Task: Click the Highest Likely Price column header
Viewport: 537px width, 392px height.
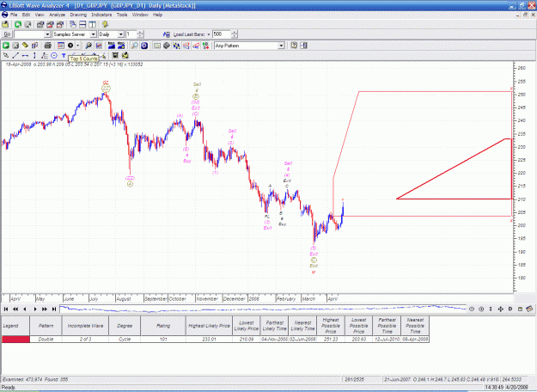Action: click(209, 326)
